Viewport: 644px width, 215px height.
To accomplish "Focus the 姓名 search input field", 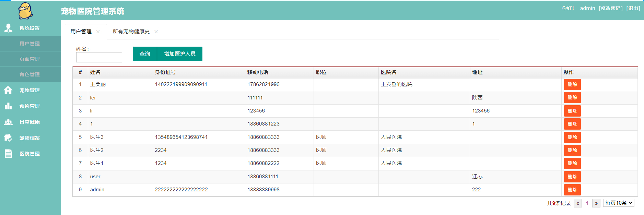I will tap(99, 57).
